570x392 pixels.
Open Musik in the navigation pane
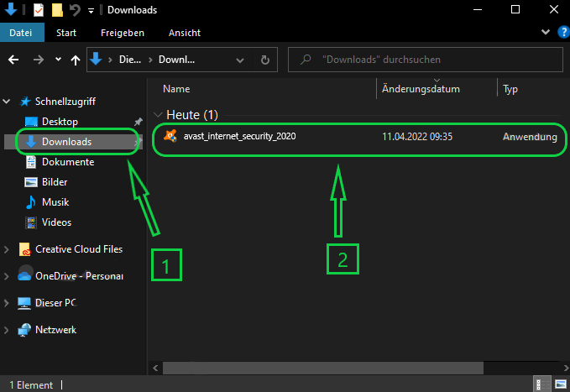55,201
